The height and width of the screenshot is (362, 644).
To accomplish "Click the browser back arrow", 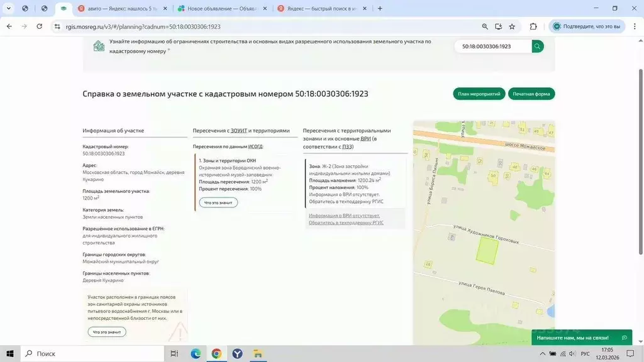I will (x=8, y=27).
